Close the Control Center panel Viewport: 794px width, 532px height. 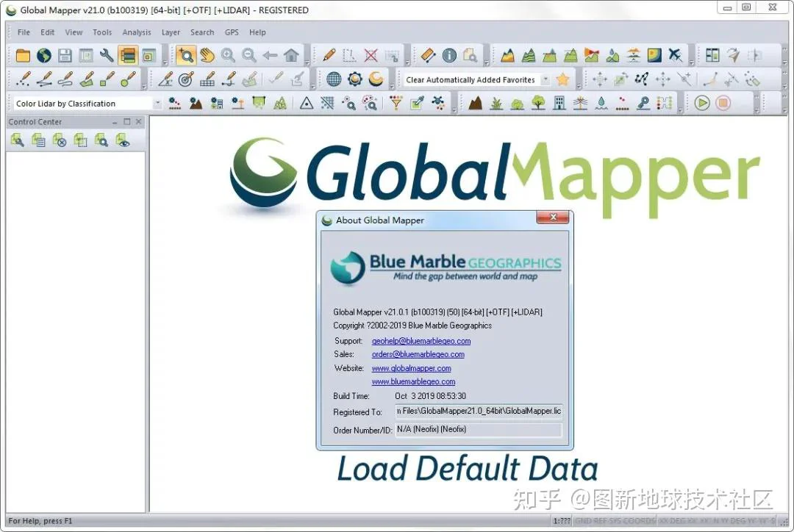point(139,121)
